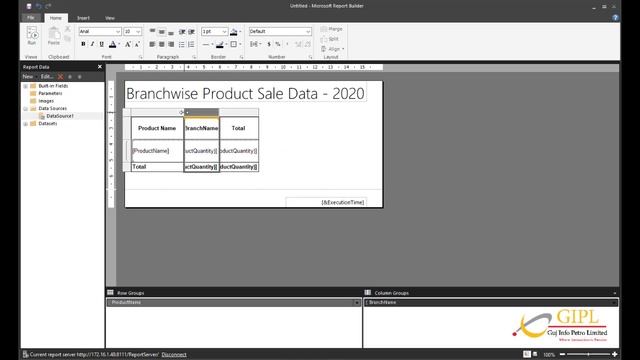
Task: Open the Default number format dropdown
Action: point(308,31)
